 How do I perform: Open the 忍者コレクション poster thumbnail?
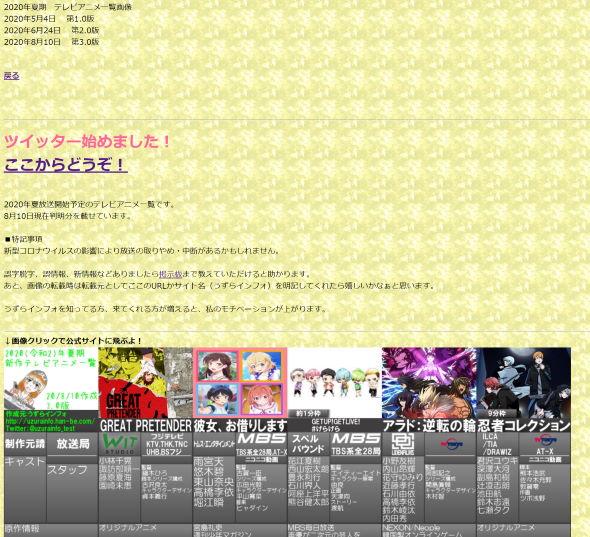pyautogui.click(x=523, y=382)
